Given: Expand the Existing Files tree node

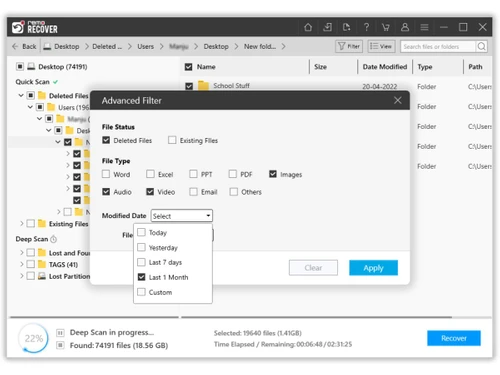Looking at the screenshot, I should click(x=22, y=223).
